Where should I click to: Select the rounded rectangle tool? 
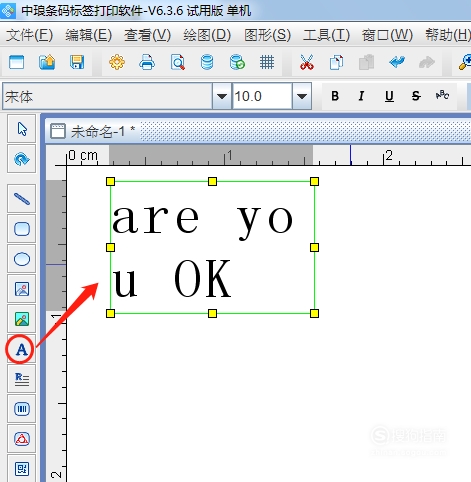point(22,229)
